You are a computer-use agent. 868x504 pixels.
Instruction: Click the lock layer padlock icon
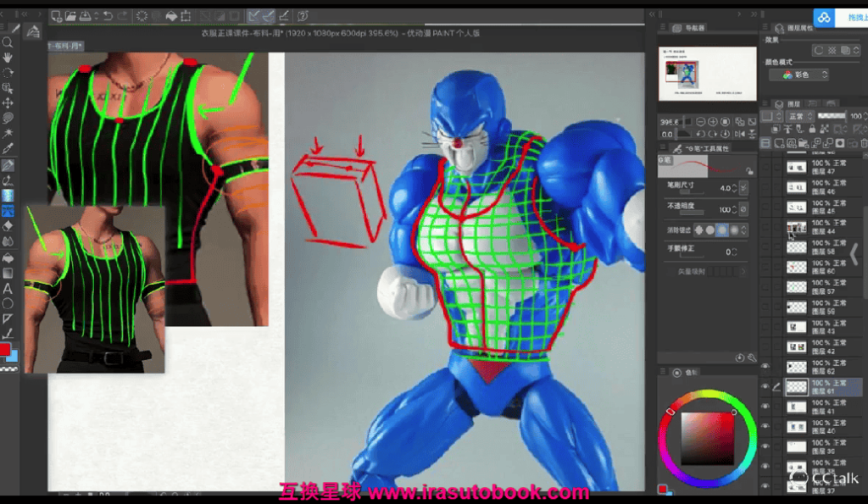(811, 129)
